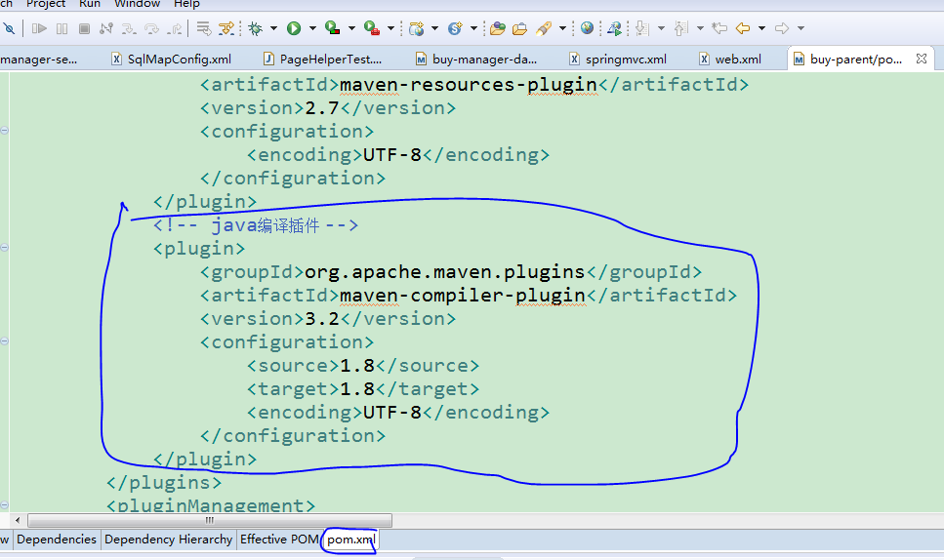Click the External Tools red toolbox icon
Screen dimensions: 944x560
point(372,28)
